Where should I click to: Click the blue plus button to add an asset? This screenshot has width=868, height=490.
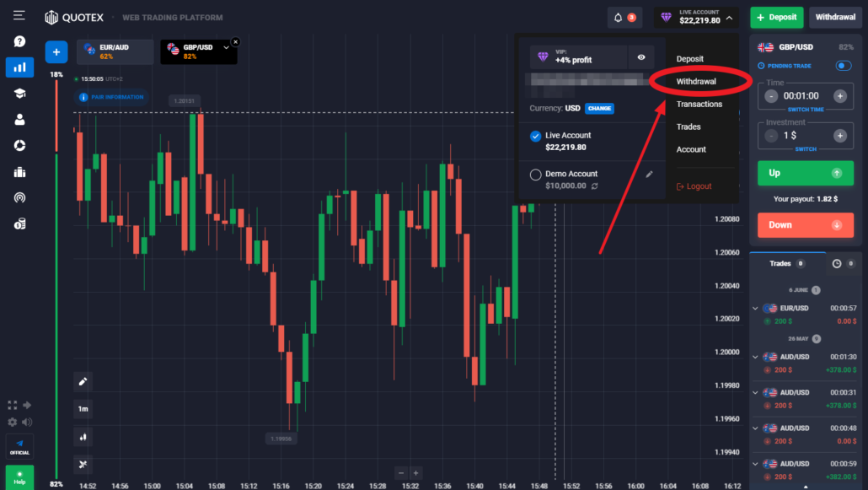[56, 51]
